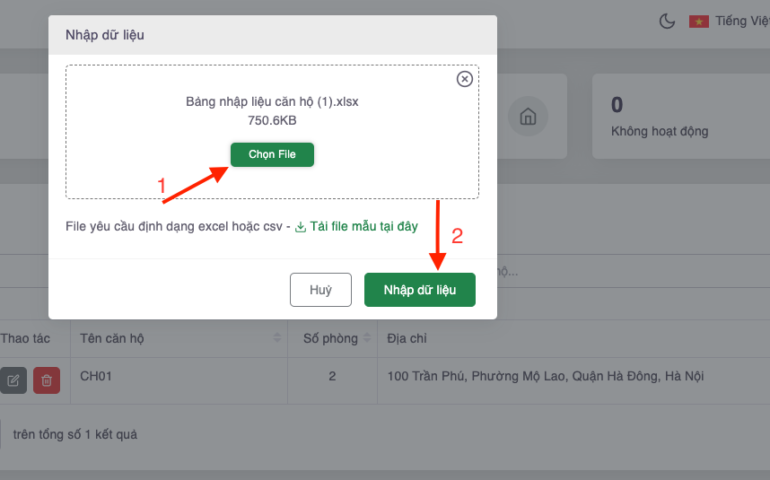Remove the uploaded xlsx file
This screenshot has width=770, height=480.
tap(464, 80)
